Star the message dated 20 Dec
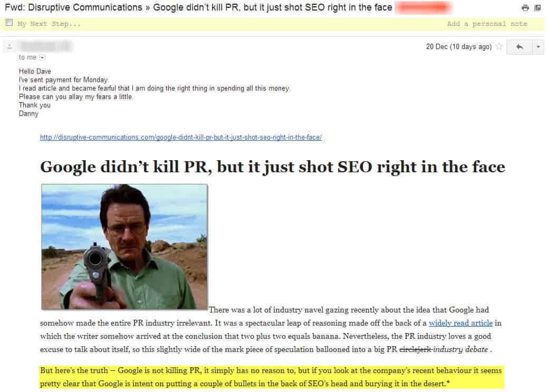The image size is (547, 392). click(x=499, y=46)
